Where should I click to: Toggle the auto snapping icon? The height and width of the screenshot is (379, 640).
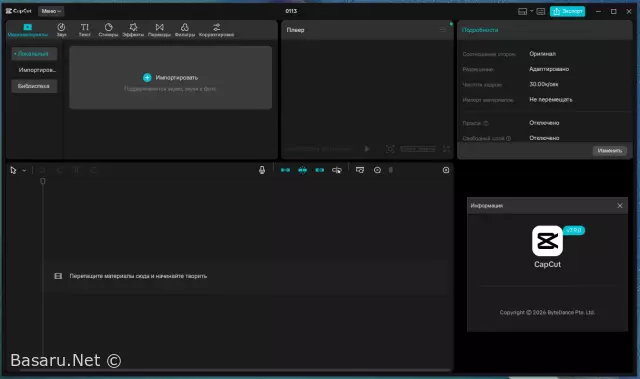point(302,170)
